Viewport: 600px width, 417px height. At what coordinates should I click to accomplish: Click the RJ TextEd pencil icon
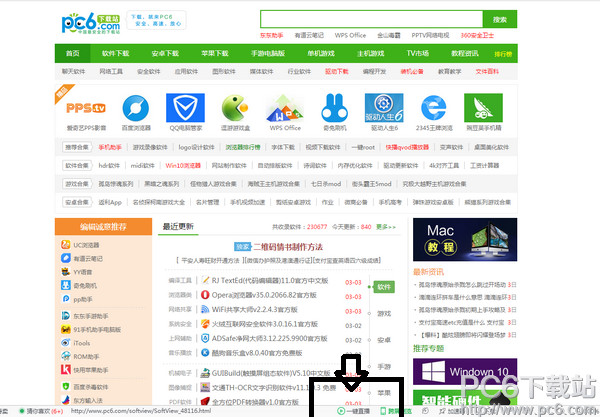pyautogui.click(x=205, y=280)
